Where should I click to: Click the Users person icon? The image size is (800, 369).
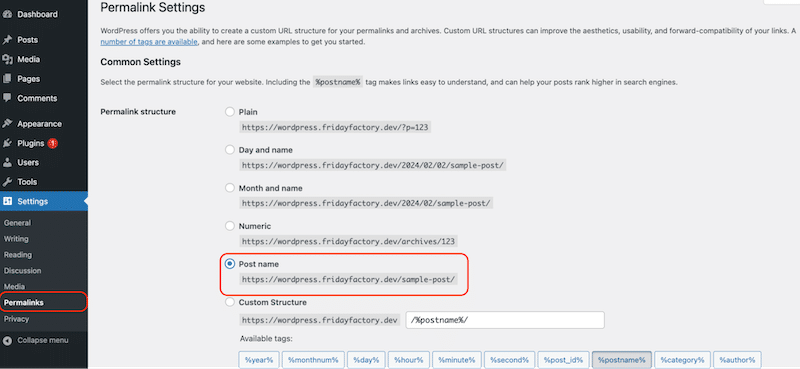7,162
